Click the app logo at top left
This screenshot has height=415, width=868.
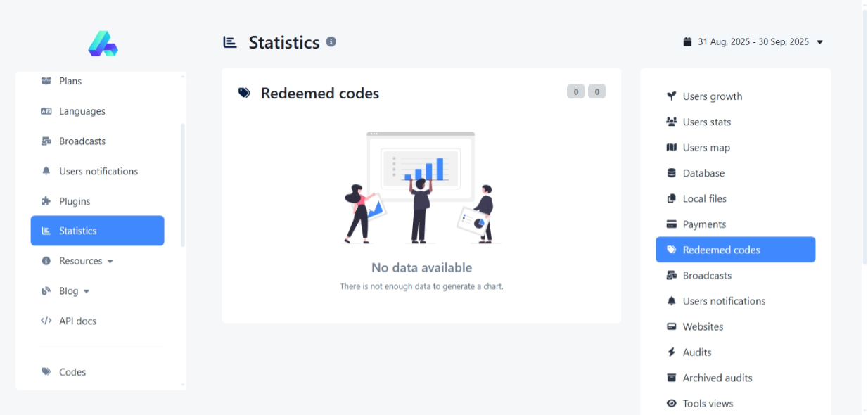coord(103,44)
